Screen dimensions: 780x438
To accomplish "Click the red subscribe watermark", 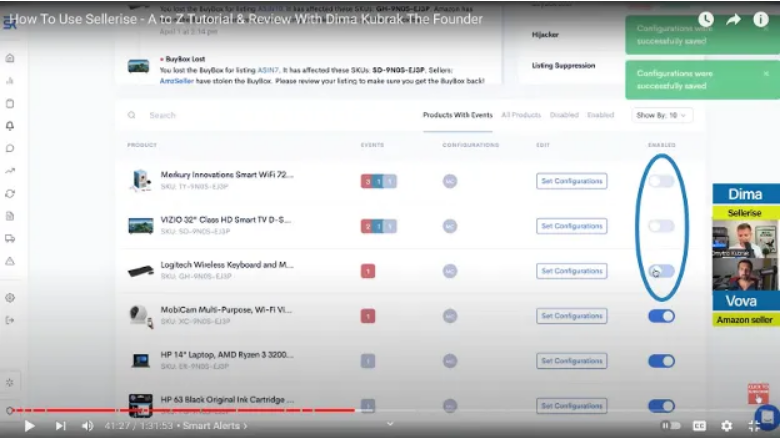I will (758, 393).
